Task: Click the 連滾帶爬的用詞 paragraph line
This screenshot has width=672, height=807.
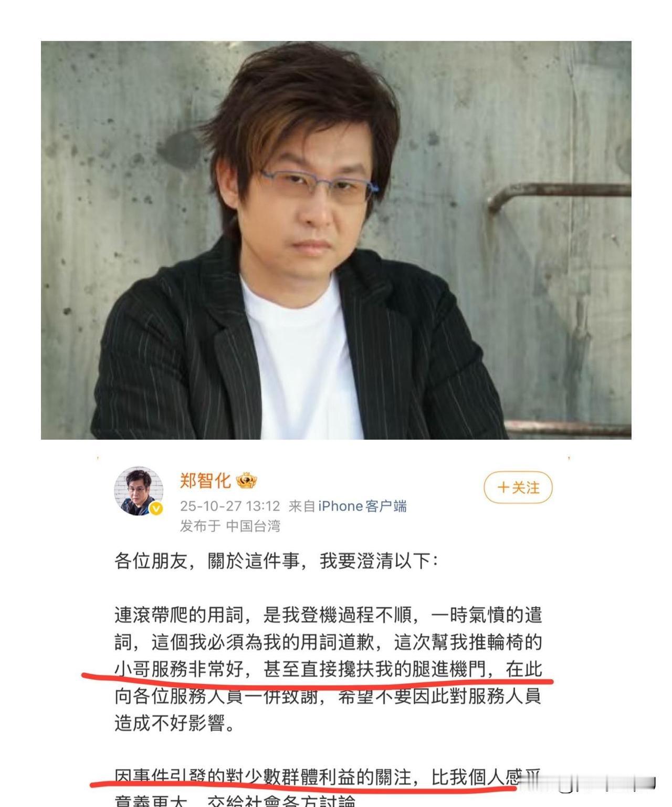Action: [x=328, y=615]
